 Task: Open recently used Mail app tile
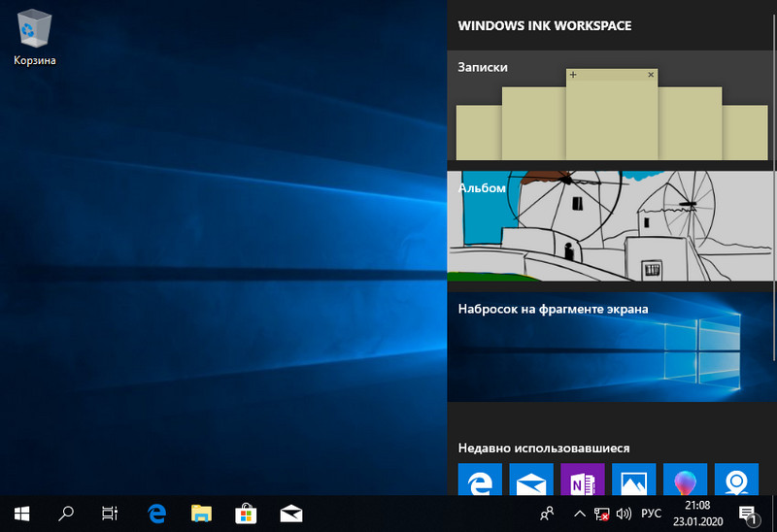[531, 479]
